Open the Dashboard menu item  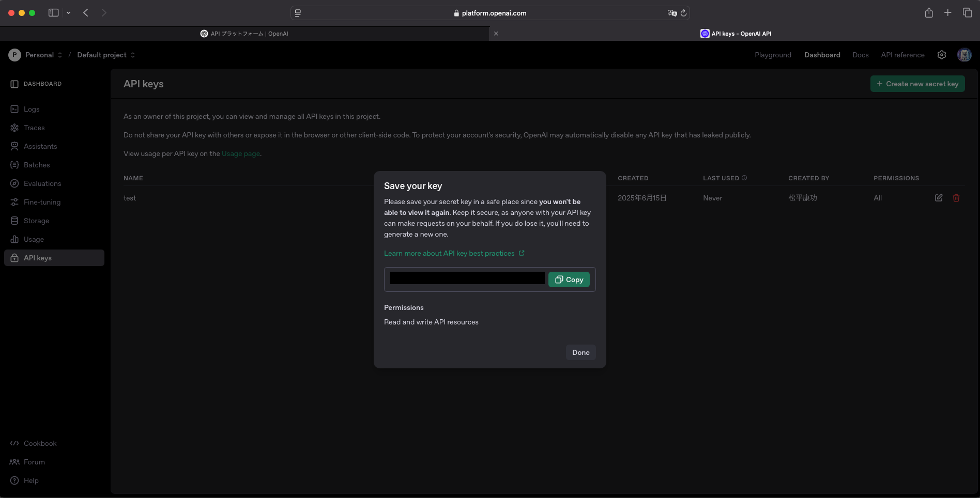pyautogui.click(x=822, y=55)
